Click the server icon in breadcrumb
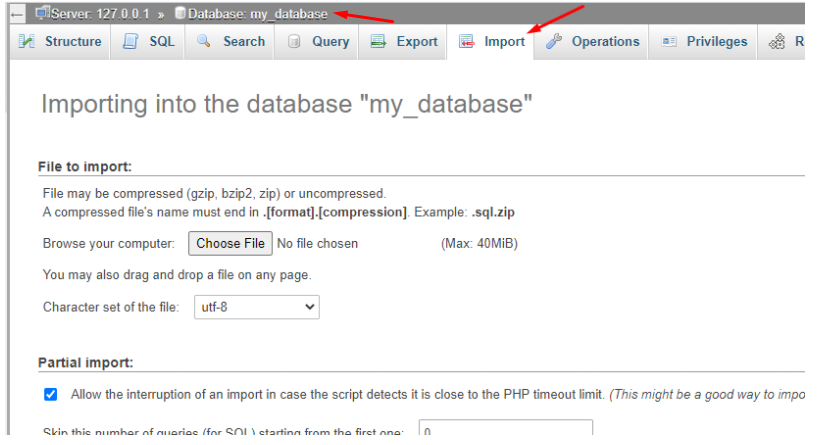This screenshot has width=839, height=445. coord(42,13)
